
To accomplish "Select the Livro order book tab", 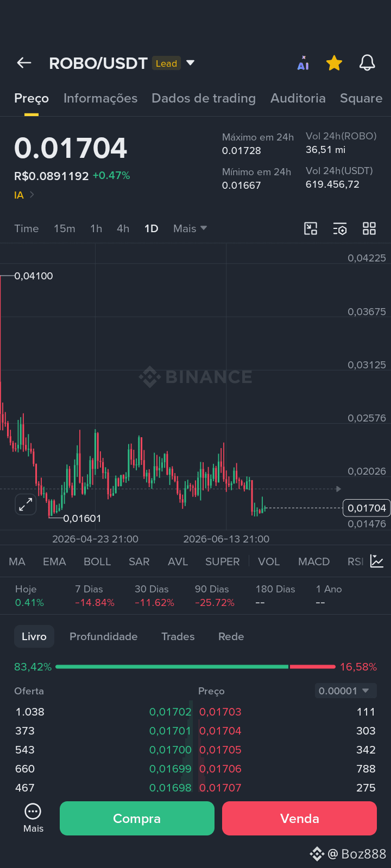I will (34, 636).
